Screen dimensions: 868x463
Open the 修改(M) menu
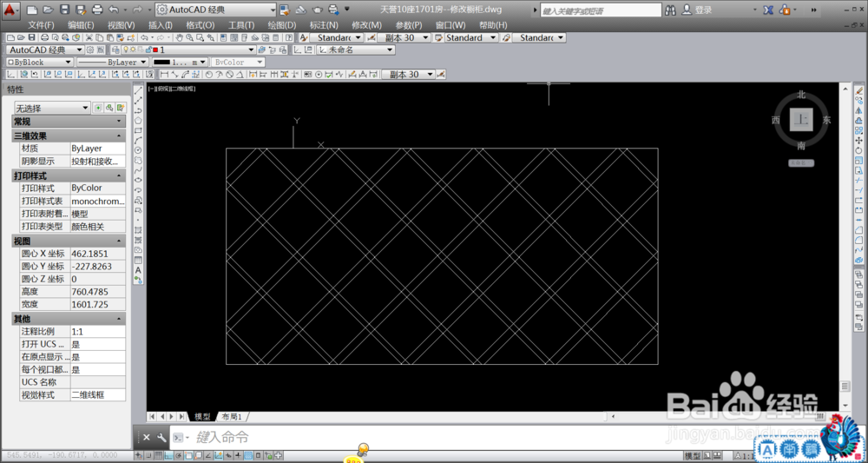point(366,25)
